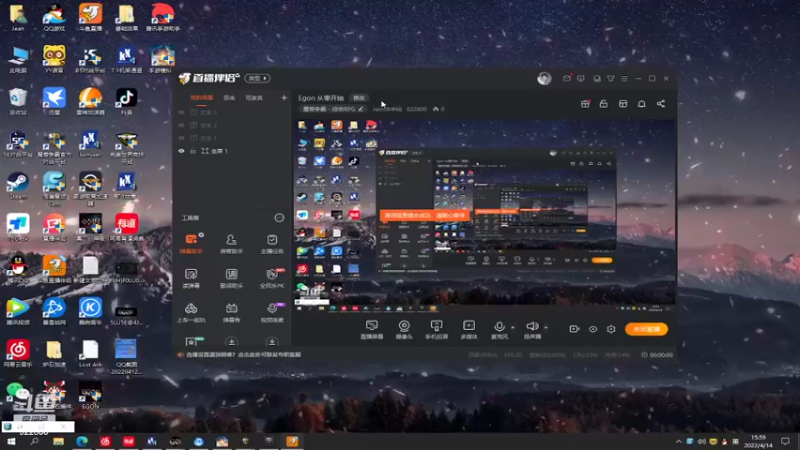Open Microsoft Edge from taskbar
This screenshot has height=450, width=800.
pos(82,441)
